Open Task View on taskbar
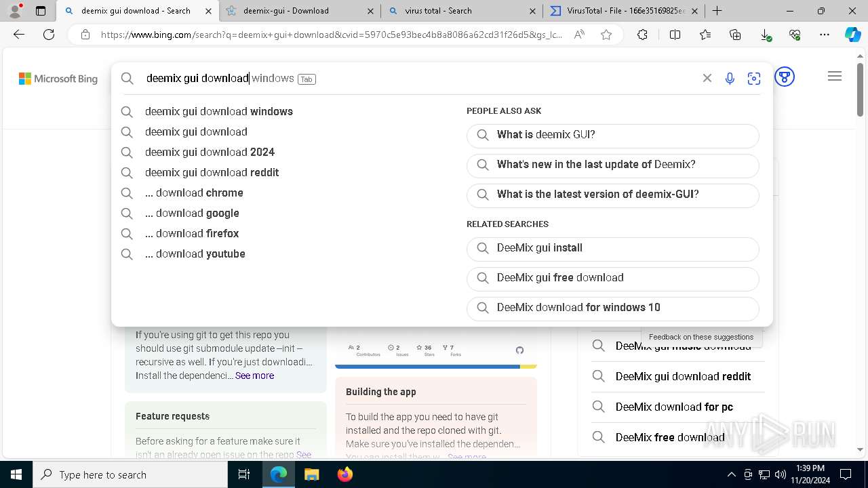The height and width of the screenshot is (488, 868). [244, 474]
